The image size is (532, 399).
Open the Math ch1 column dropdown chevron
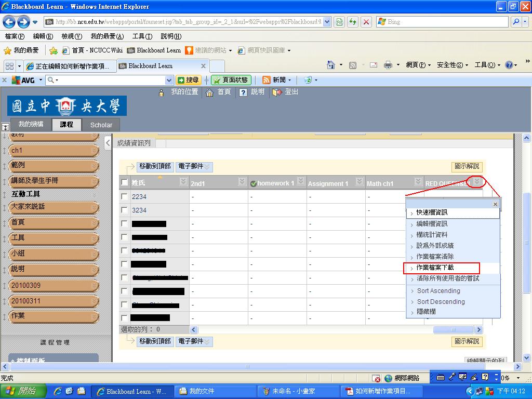click(418, 181)
